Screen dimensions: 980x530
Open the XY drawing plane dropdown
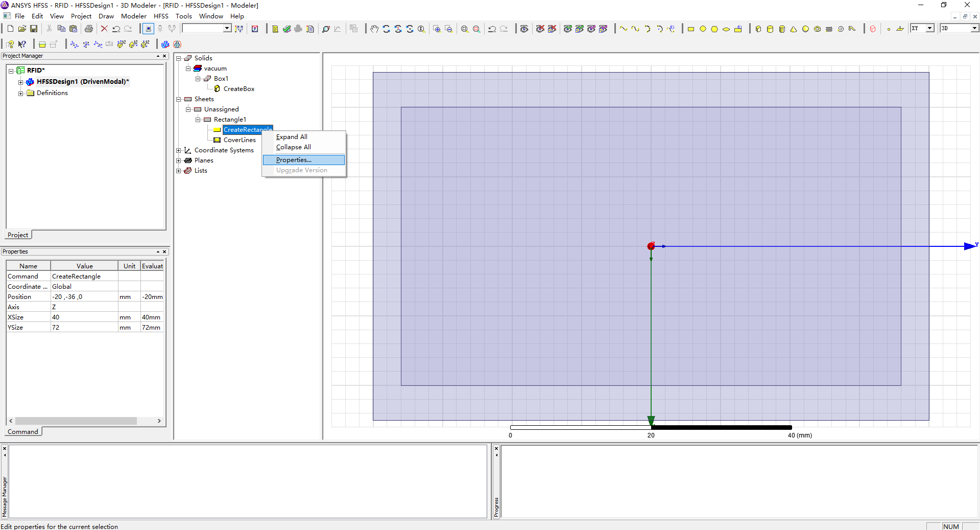(930, 29)
